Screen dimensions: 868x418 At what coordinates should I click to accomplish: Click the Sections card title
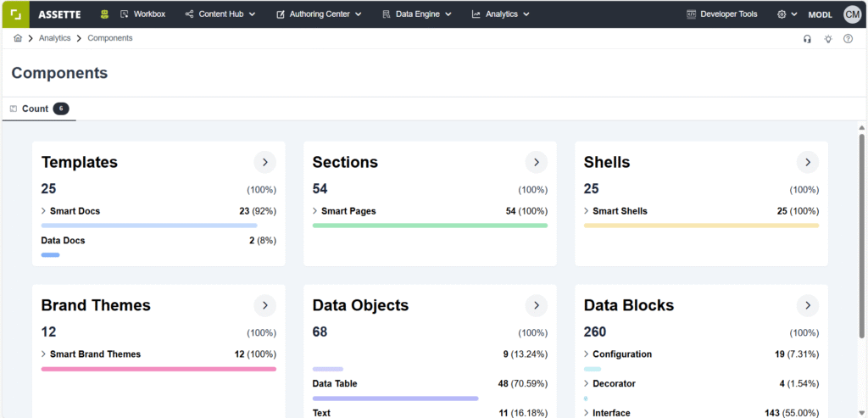click(346, 162)
